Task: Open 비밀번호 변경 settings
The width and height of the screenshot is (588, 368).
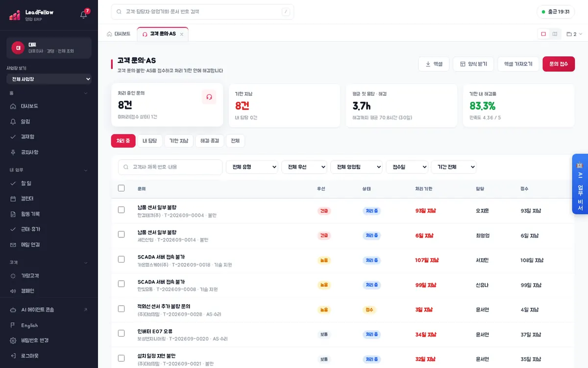Action: pos(49,341)
